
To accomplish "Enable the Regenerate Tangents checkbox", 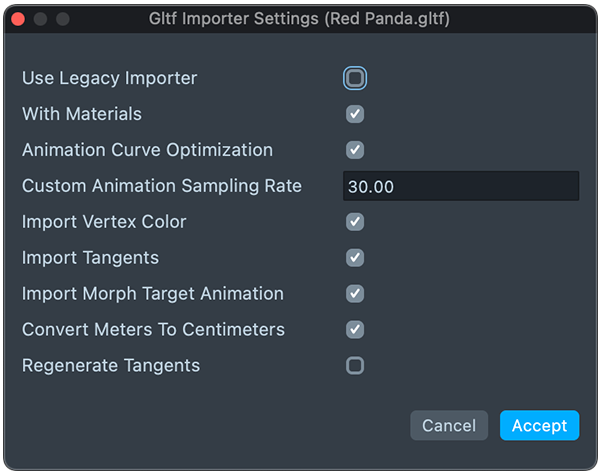I will point(355,366).
